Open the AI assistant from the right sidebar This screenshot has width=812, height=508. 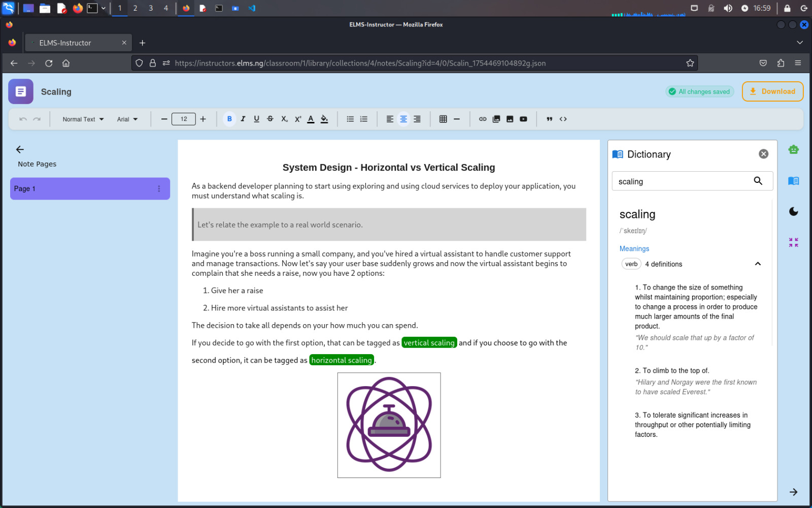(x=793, y=149)
